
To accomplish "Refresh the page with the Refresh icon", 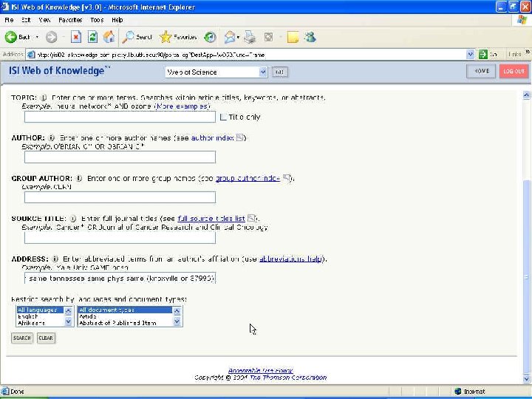I will pyautogui.click(x=92, y=37).
